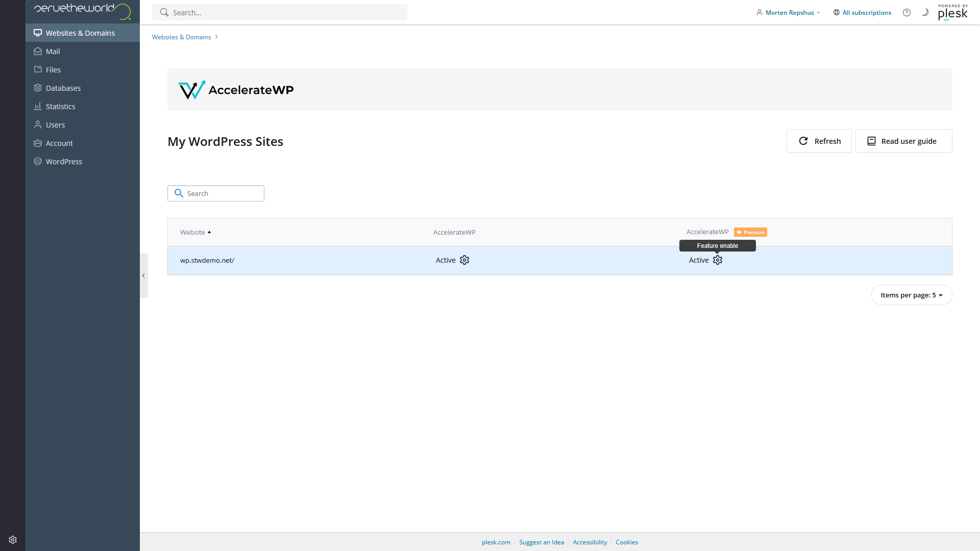Click Websites & Domains breadcrumb link
Image resolution: width=980 pixels, height=551 pixels.
(181, 37)
